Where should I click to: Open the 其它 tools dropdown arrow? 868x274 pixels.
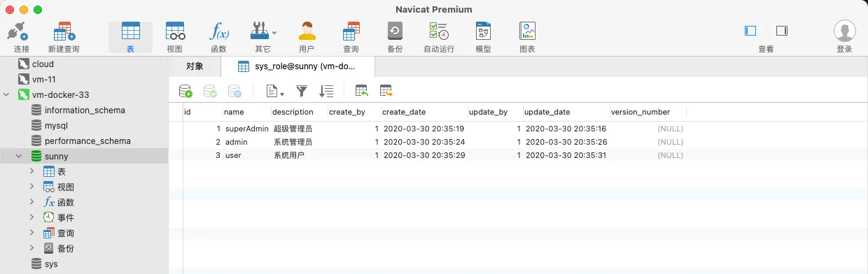(x=274, y=32)
